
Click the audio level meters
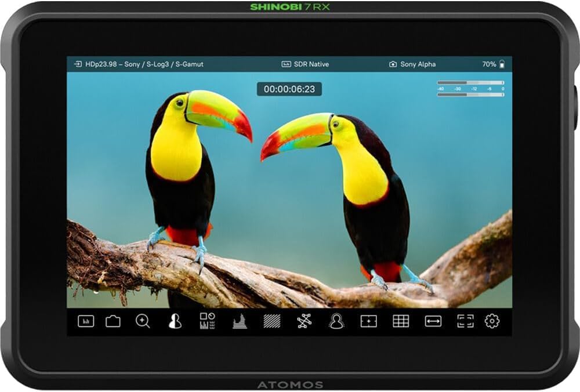click(470, 89)
